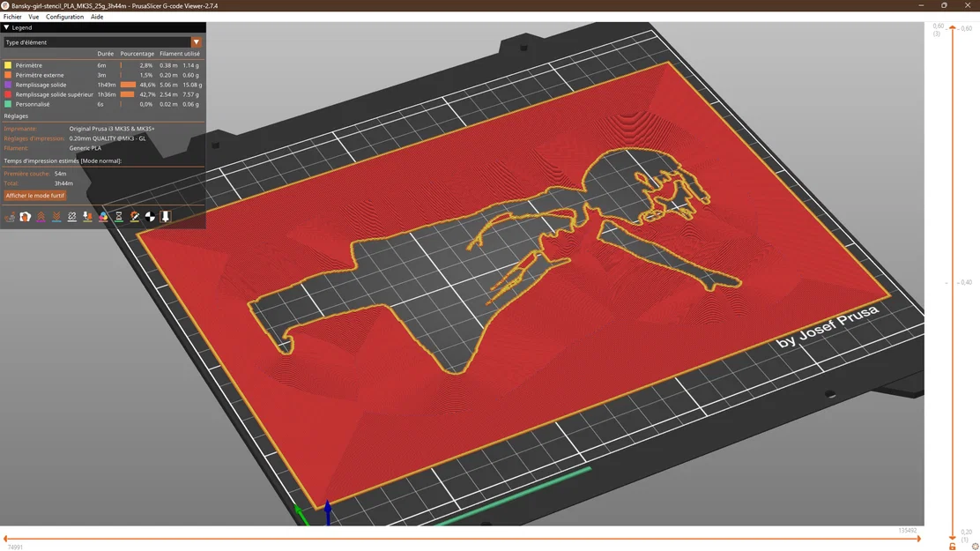Open the Configuration menu
Screen dimensions: 980x551
(64, 17)
